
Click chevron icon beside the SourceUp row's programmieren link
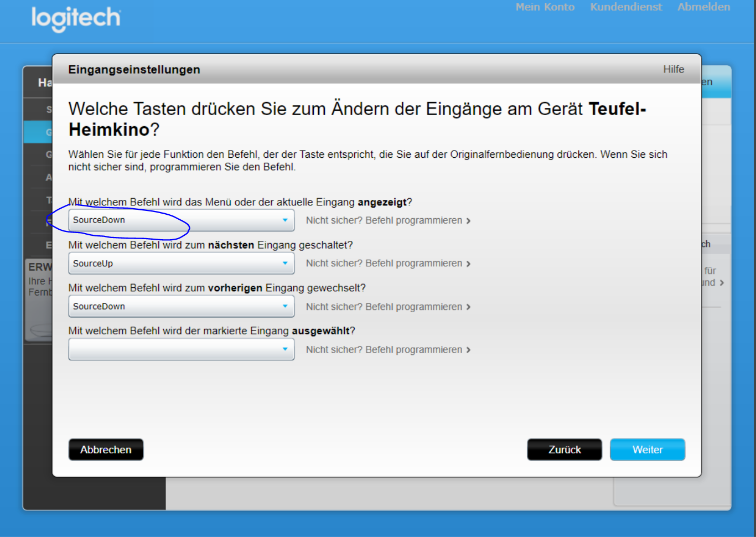(468, 264)
